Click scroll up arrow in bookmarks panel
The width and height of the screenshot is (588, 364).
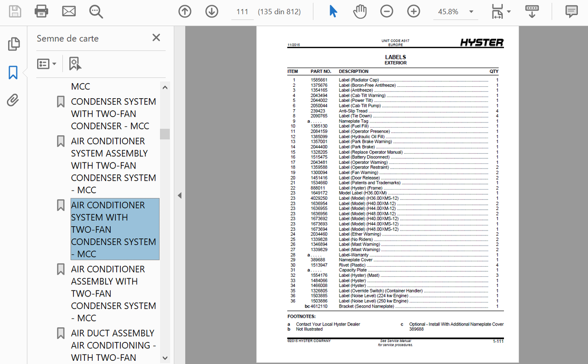165,87
